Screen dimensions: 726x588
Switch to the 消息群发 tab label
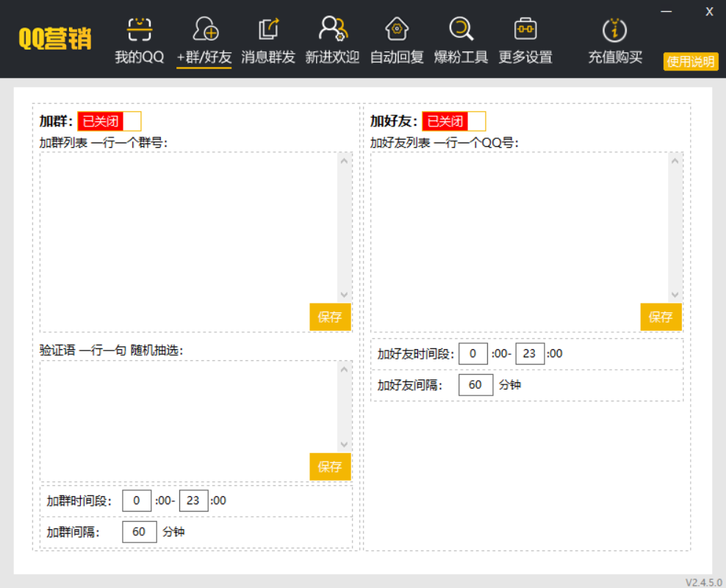268,57
